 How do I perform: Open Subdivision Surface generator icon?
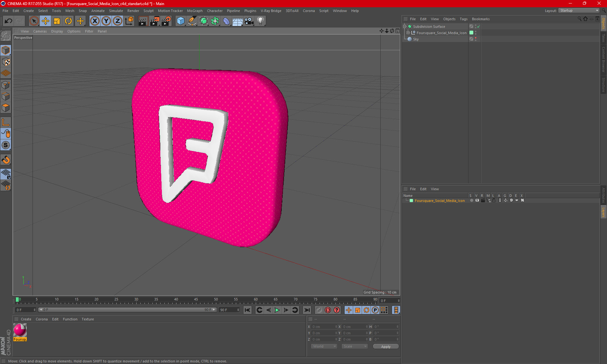(x=204, y=21)
